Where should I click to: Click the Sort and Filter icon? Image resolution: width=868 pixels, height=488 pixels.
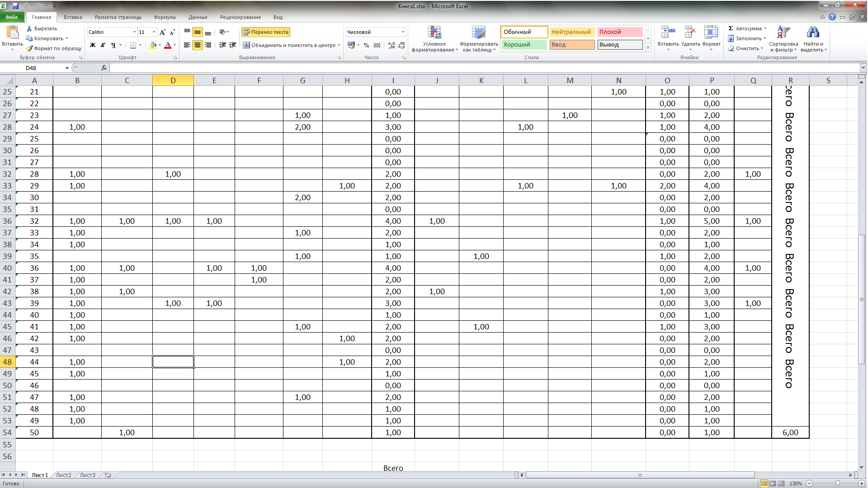pyautogui.click(x=783, y=33)
